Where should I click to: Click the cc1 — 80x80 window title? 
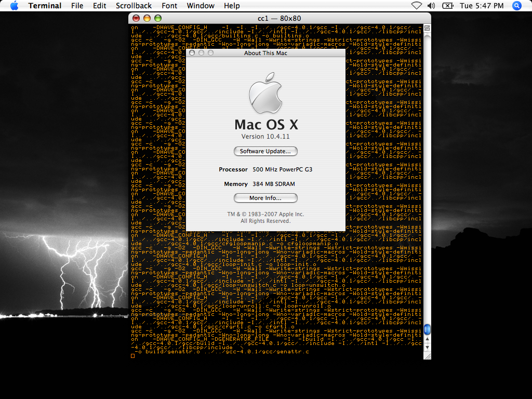click(279, 18)
